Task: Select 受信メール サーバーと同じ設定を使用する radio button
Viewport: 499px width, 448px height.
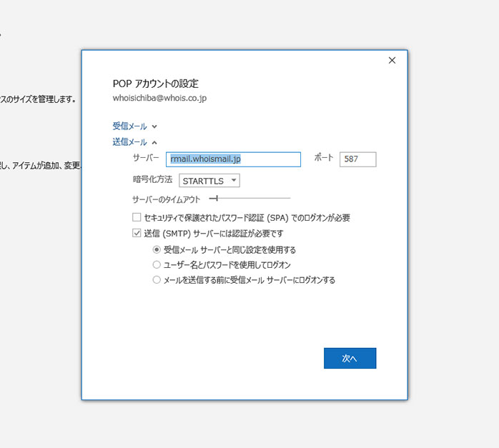Action: tap(157, 250)
